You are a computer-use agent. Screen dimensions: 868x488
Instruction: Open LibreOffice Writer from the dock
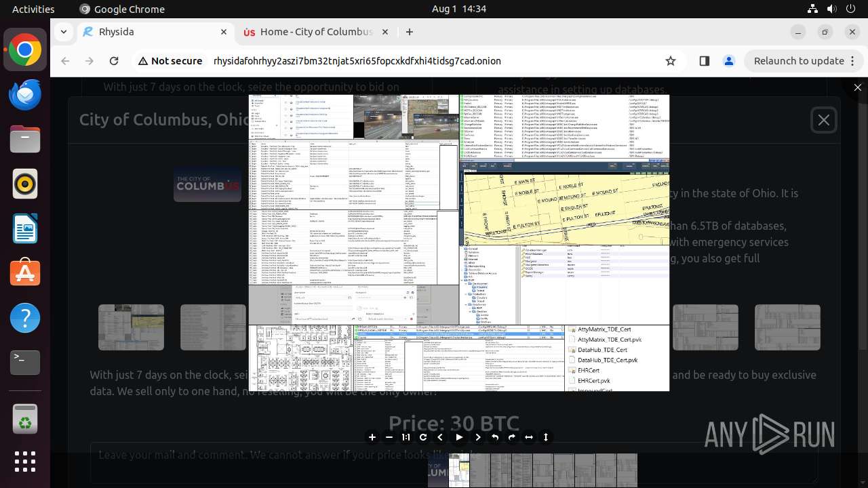coord(25,229)
